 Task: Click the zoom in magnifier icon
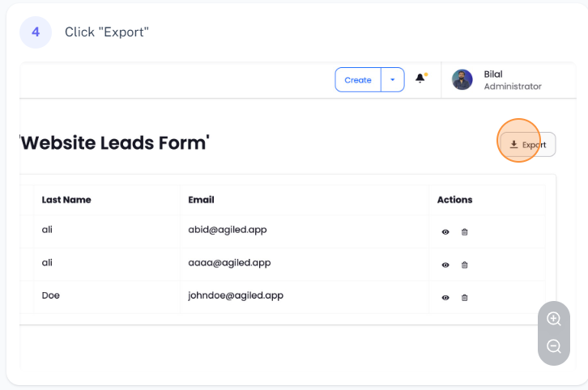[x=554, y=319]
